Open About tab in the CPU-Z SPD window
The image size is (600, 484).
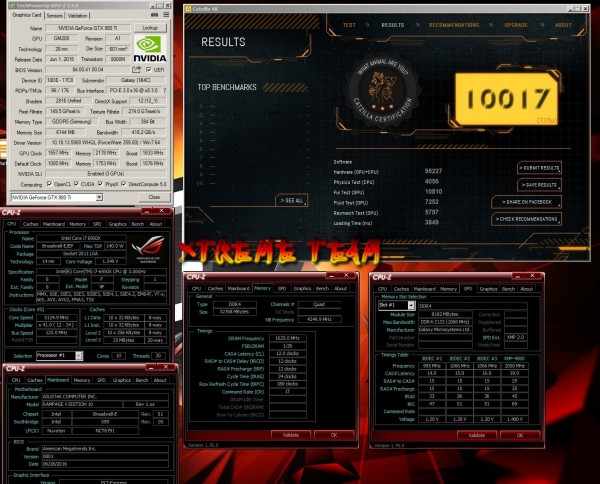[x=527, y=289]
